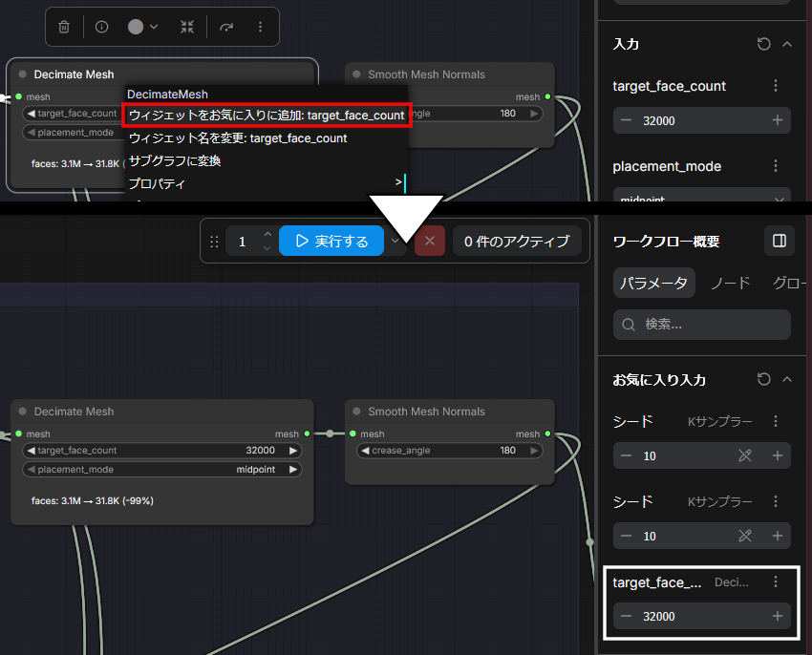Click the left arrow beside crease_angle label
812x655 pixels.
pos(365,451)
